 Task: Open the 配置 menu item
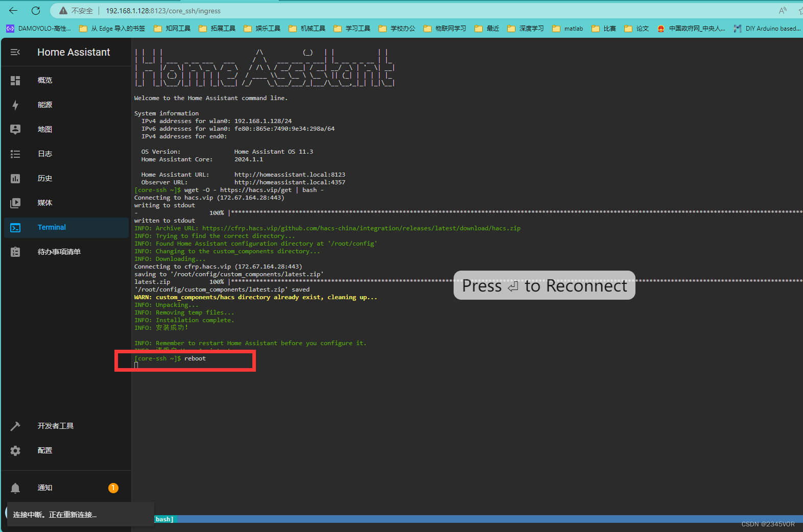(66, 450)
